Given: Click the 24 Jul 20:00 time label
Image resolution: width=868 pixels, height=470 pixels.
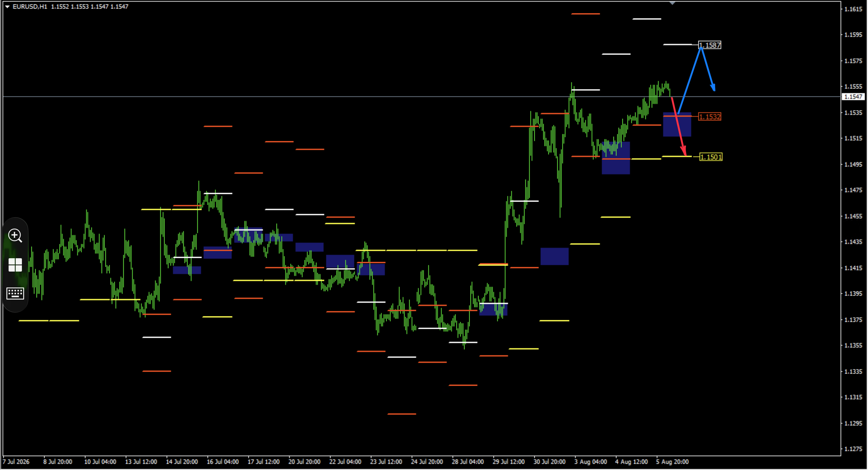Looking at the screenshot, I should [x=427, y=461].
